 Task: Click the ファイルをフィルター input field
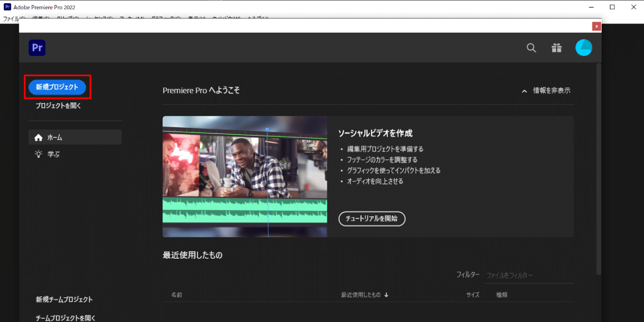(x=529, y=275)
